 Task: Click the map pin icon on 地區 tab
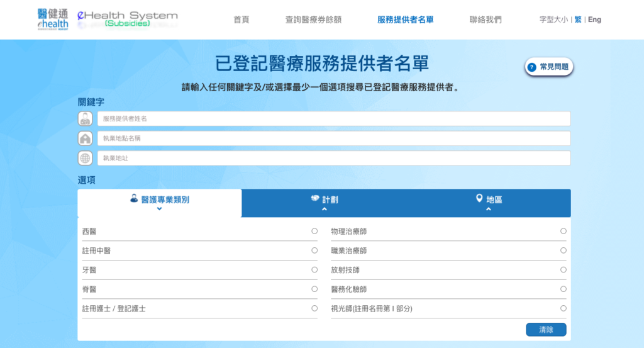pyautogui.click(x=479, y=198)
